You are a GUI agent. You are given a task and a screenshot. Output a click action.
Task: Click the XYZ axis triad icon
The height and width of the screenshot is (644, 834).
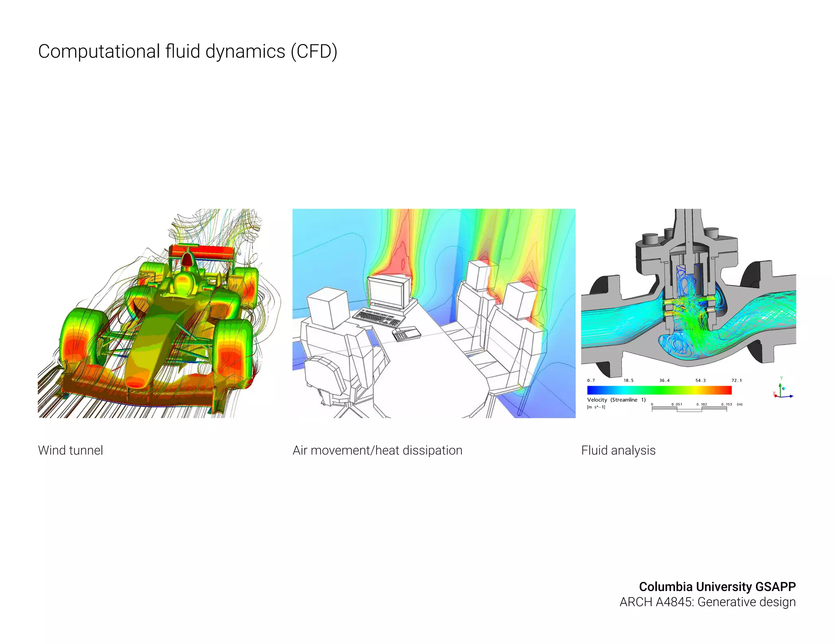[782, 389]
